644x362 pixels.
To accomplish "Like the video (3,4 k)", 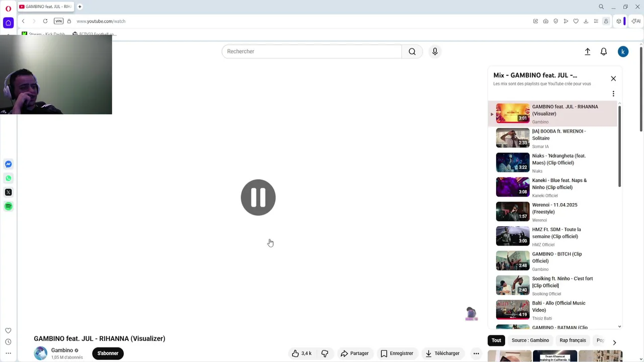I will [301, 353].
